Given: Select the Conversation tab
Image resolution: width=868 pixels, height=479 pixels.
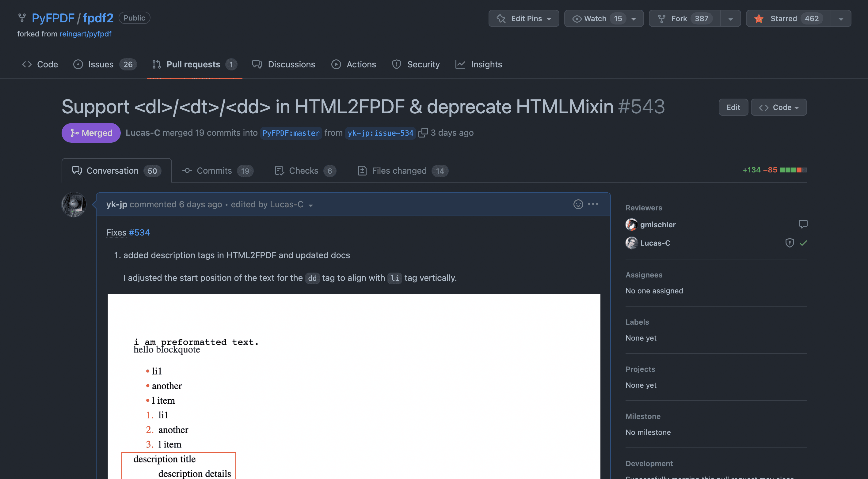Looking at the screenshot, I should coord(116,171).
